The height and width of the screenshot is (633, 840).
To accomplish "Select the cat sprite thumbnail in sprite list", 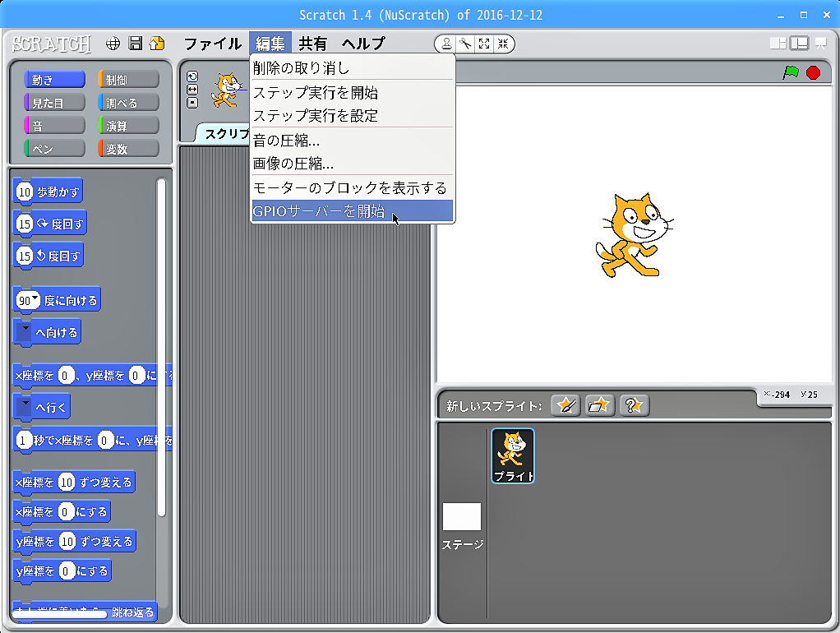I will (513, 455).
